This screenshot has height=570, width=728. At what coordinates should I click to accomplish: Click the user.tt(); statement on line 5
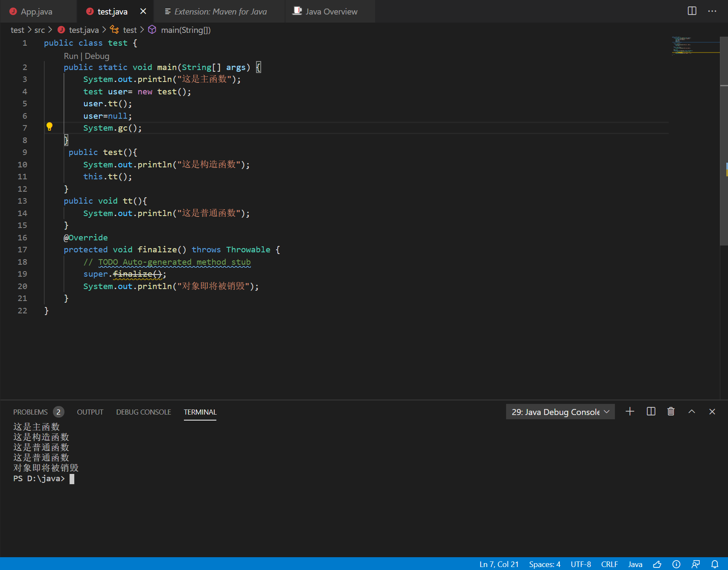click(x=108, y=104)
